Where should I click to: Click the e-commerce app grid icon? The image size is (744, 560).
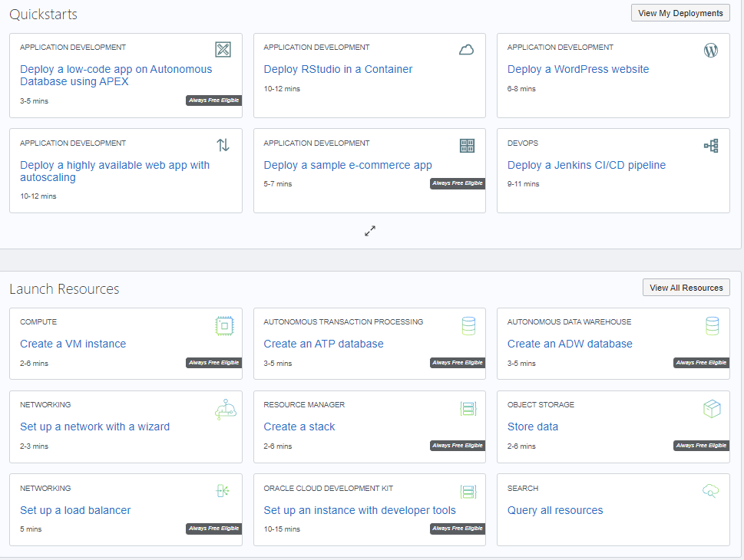tap(467, 146)
